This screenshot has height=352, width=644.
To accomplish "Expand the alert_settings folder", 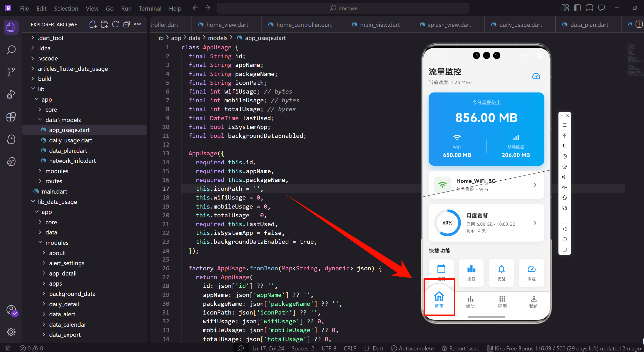I will (84, 263).
